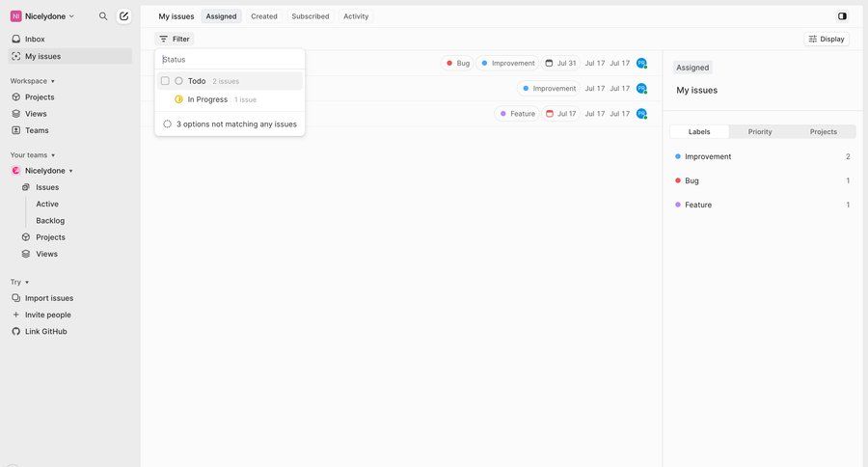Click the team Issues icon

pos(25,187)
